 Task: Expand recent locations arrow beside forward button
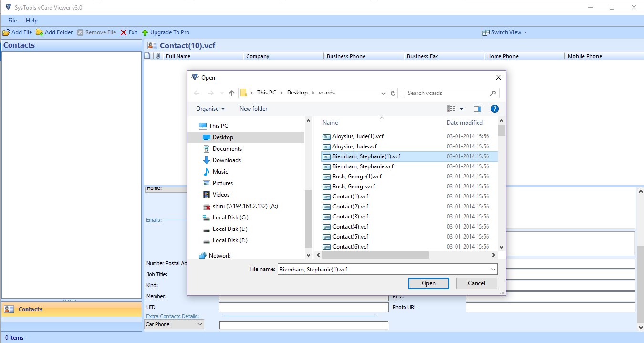(x=222, y=93)
